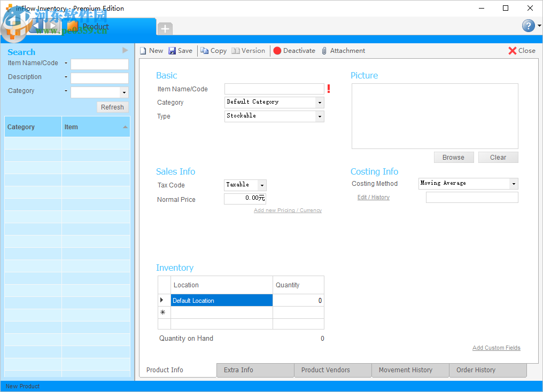Sort by the Item column header
The height and width of the screenshot is (392, 543).
point(96,127)
